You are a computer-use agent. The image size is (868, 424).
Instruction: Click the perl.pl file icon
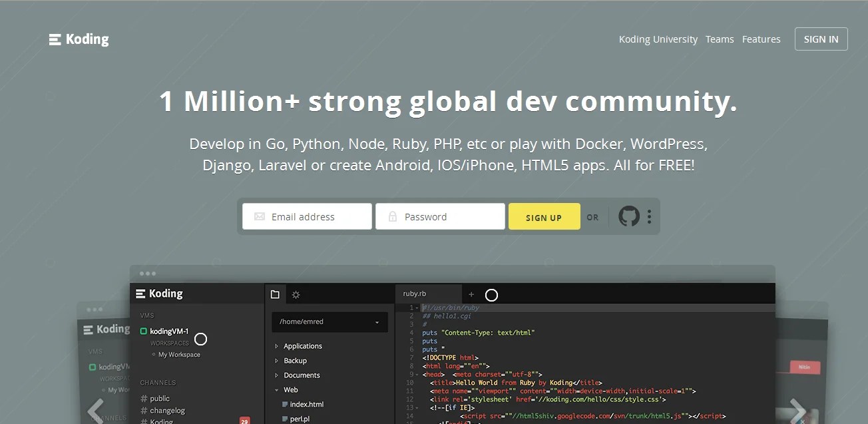[284, 418]
